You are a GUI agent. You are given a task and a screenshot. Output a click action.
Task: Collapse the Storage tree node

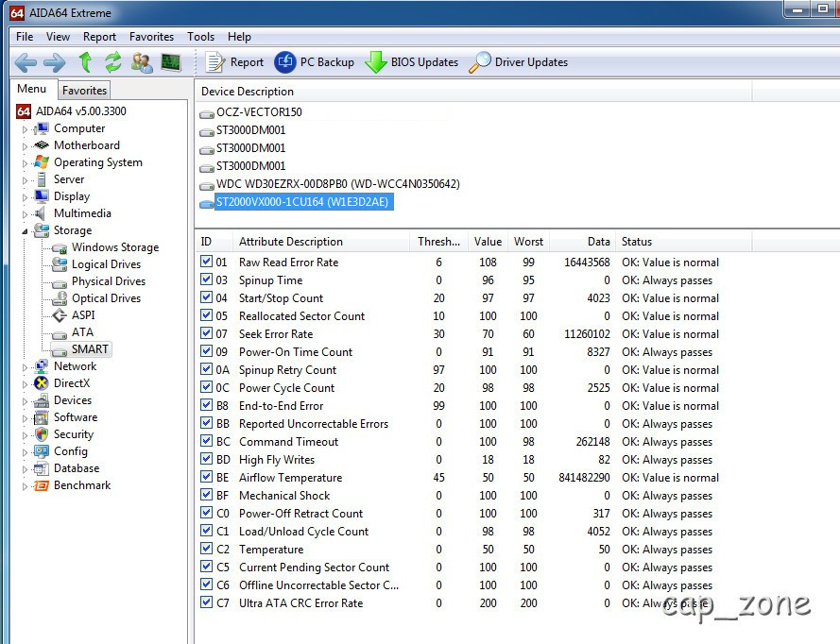click(25, 231)
